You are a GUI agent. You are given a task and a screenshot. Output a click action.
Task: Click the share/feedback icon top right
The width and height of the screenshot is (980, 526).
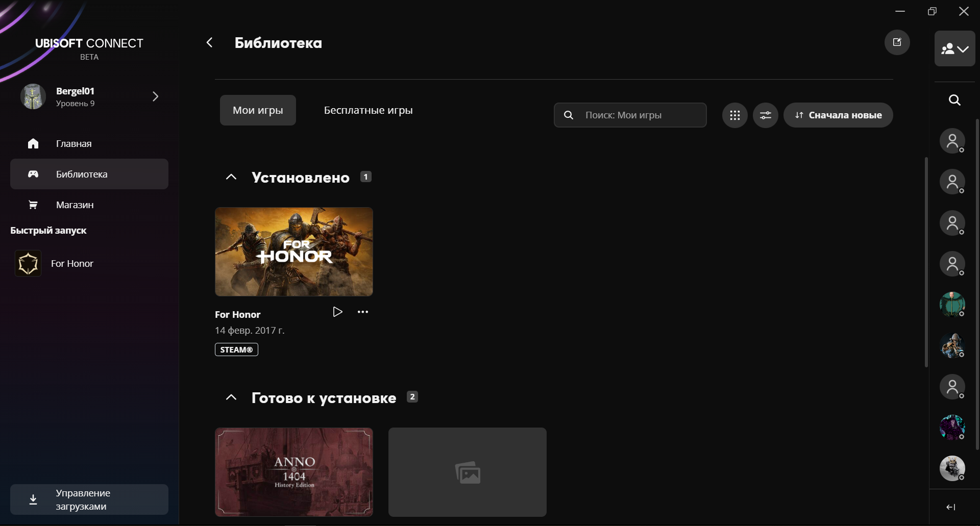point(897,42)
